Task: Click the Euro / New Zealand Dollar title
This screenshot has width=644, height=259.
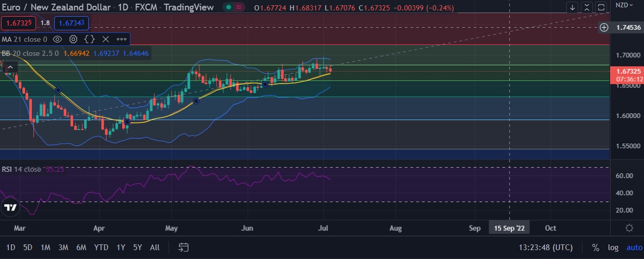Action: click(x=56, y=7)
